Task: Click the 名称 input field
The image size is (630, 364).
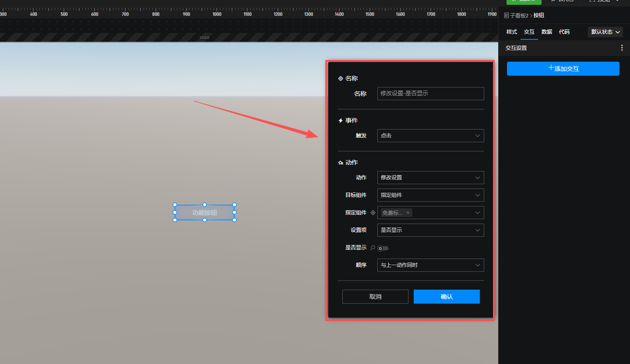Action: click(x=430, y=94)
